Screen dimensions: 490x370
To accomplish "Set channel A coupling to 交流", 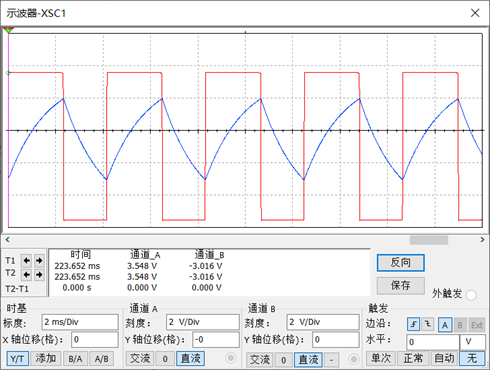I will (x=140, y=359).
